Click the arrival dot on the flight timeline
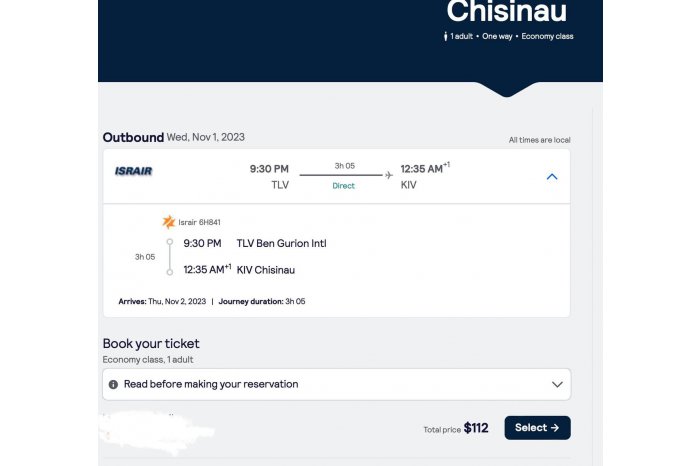 click(x=170, y=272)
